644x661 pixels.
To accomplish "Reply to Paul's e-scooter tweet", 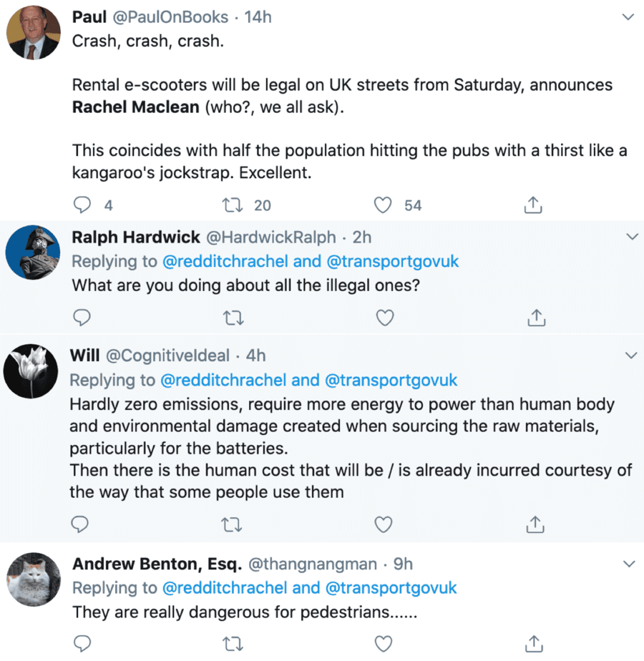I will 84,206.
